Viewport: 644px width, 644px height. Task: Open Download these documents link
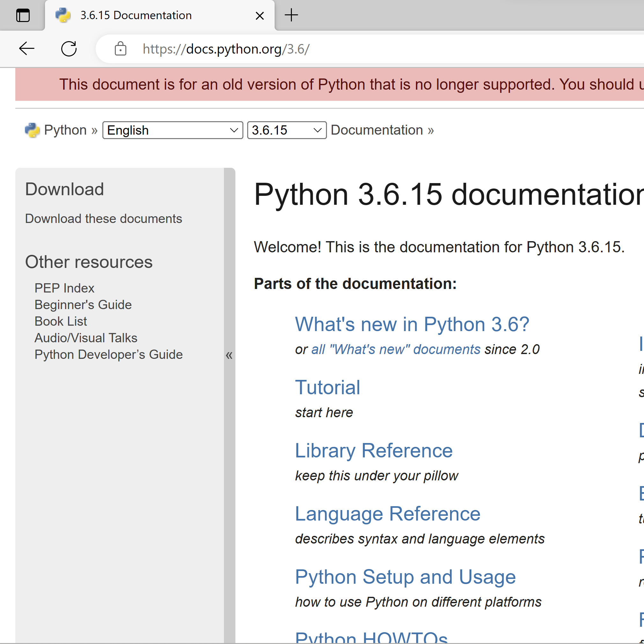(103, 219)
